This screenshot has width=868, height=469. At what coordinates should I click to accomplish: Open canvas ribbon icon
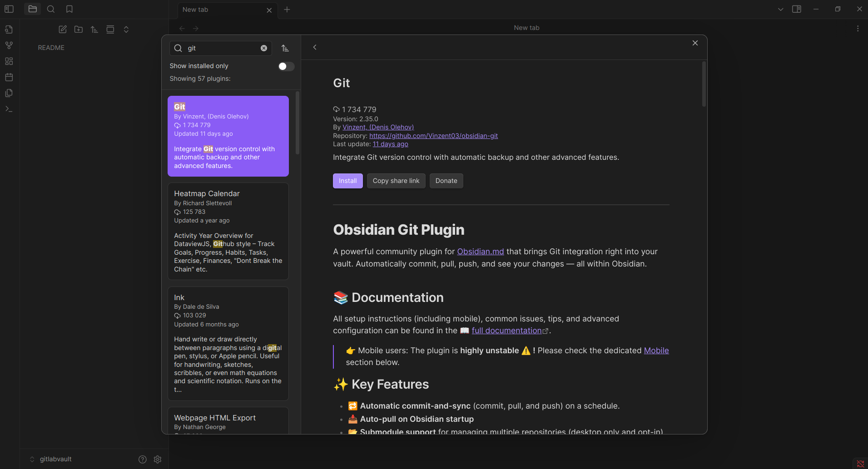[x=9, y=61]
